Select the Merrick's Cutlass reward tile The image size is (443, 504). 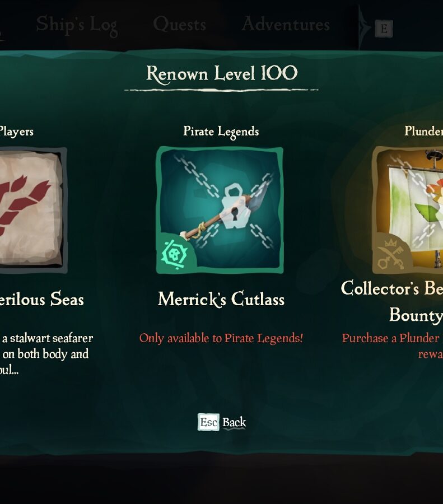(220, 210)
